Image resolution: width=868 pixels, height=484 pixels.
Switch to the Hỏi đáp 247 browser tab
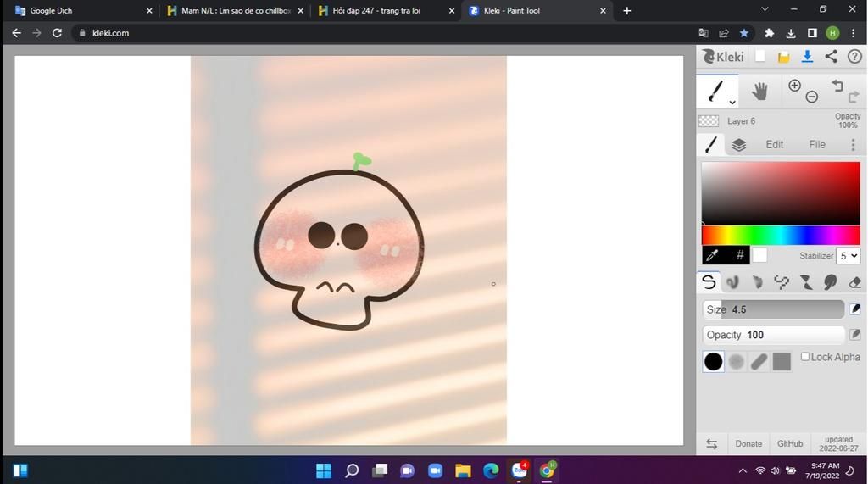pos(386,10)
